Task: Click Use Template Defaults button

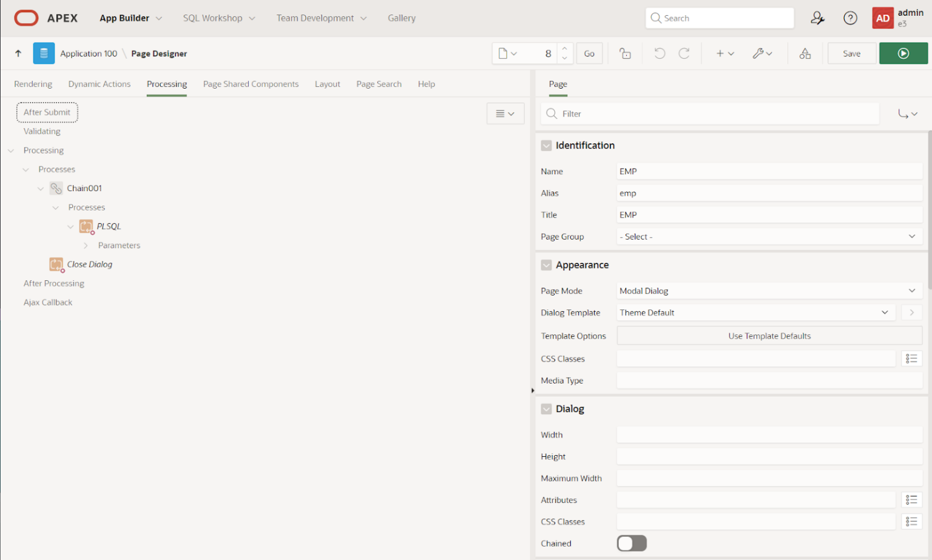Action: coord(769,336)
